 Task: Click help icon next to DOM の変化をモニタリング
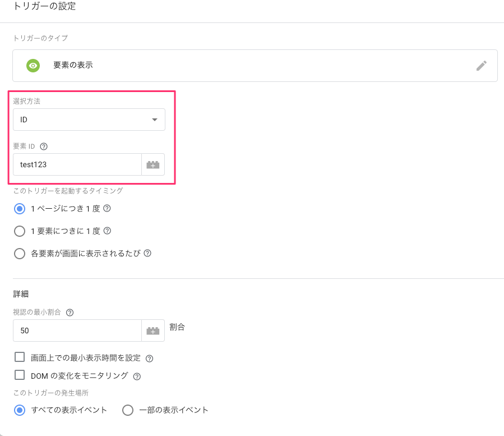coord(137,377)
